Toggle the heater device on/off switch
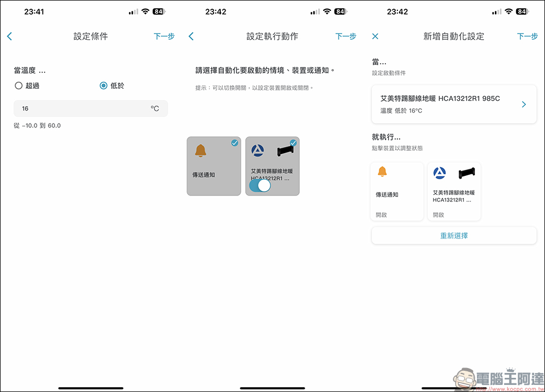The width and height of the screenshot is (545, 392). click(x=260, y=186)
